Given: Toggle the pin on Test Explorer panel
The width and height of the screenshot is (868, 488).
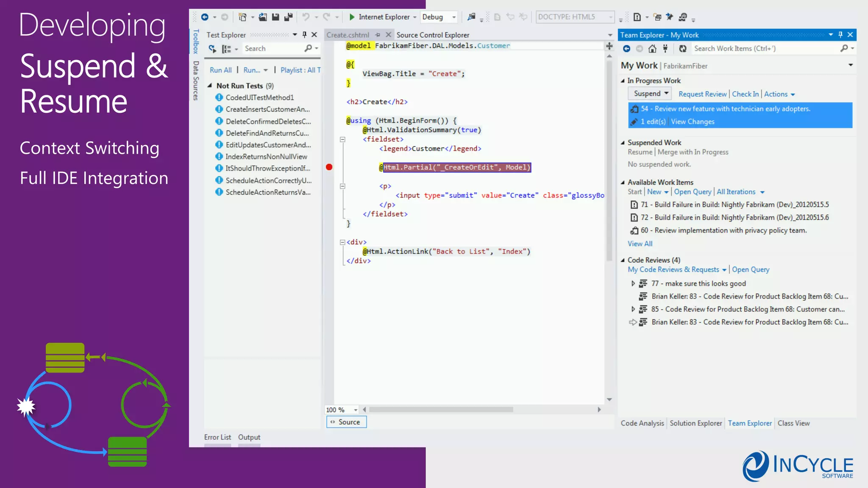Looking at the screenshot, I should coord(304,35).
